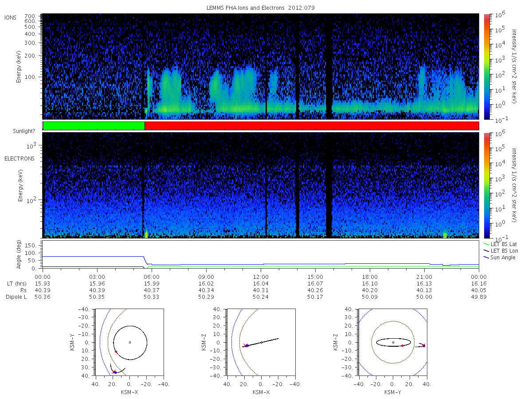
Task: Click the 09:00 time axis label
Action: 206,277
